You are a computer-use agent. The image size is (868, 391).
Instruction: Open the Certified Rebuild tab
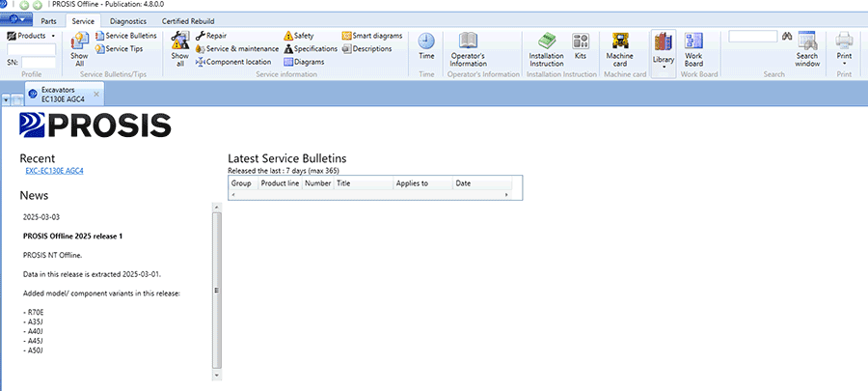(188, 21)
